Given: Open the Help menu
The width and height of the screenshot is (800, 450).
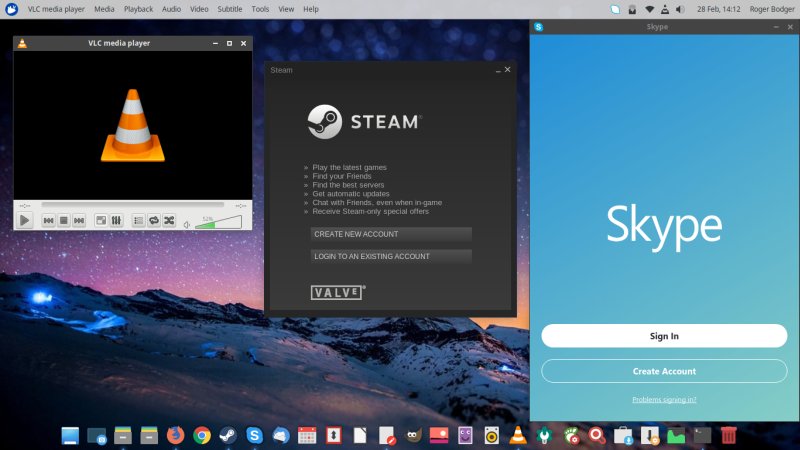Looking at the screenshot, I should click(311, 9).
